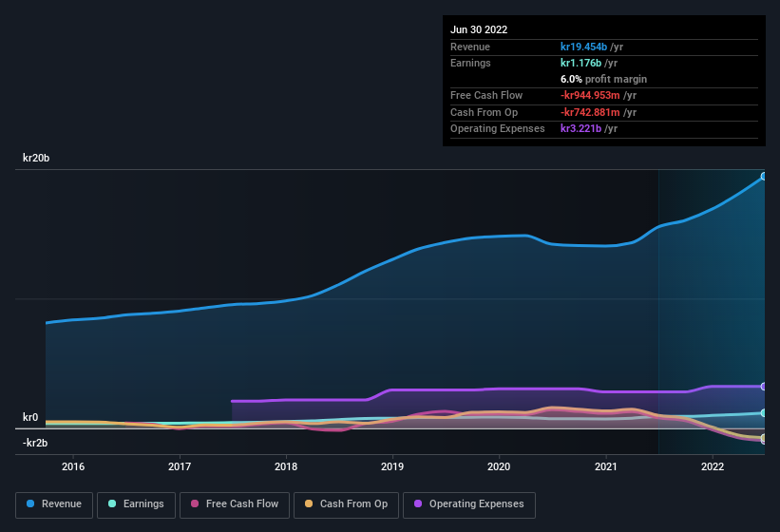
Task: Click the kr19.454b revenue value in tooltip
Action: pos(583,47)
